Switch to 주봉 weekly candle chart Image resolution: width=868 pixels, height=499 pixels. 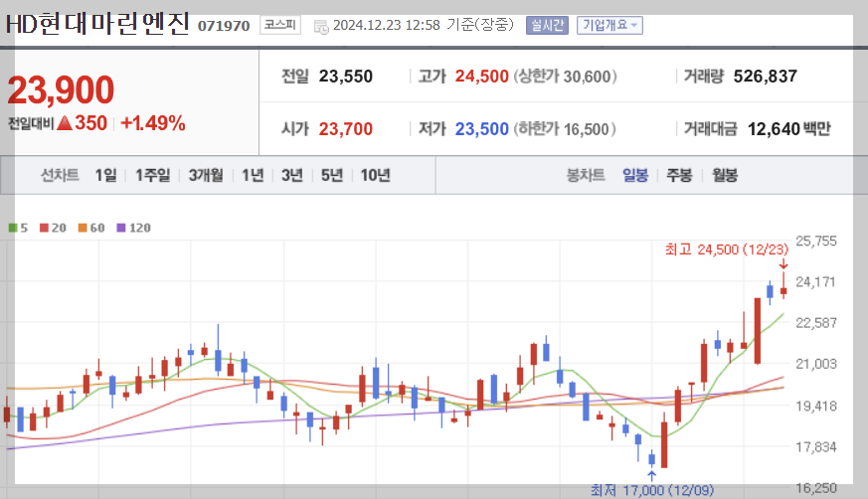(x=679, y=175)
